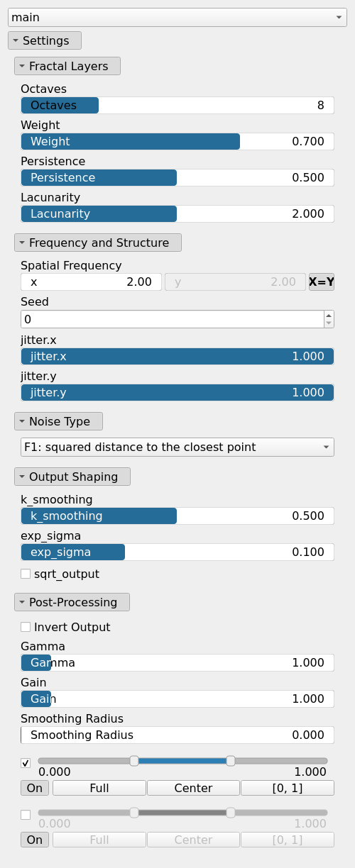Click the Full range button
Screen dimensions: 355x868
(x=99, y=788)
